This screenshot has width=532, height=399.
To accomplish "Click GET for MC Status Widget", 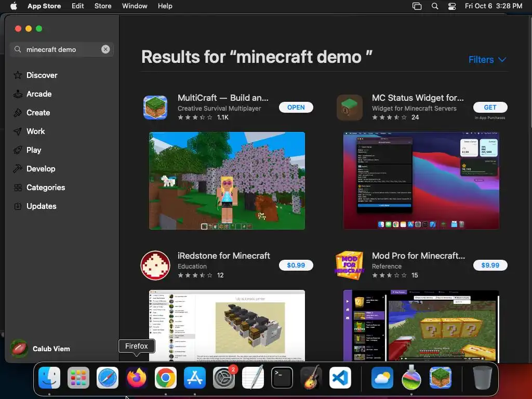I will click(x=490, y=108).
